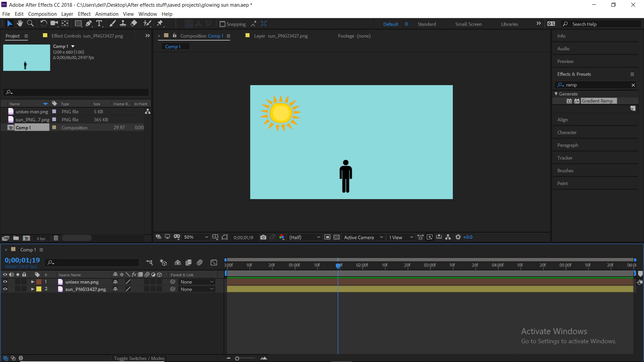Select the Clone Stamp tool
Image resolution: width=644 pixels, height=362 pixels.
(x=123, y=23)
